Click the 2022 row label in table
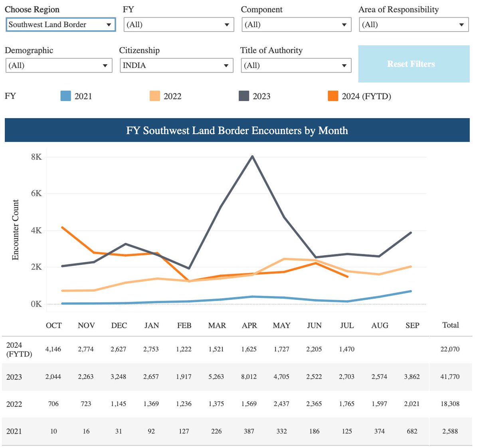Image resolution: width=479 pixels, height=448 pixels. pyautogui.click(x=14, y=404)
